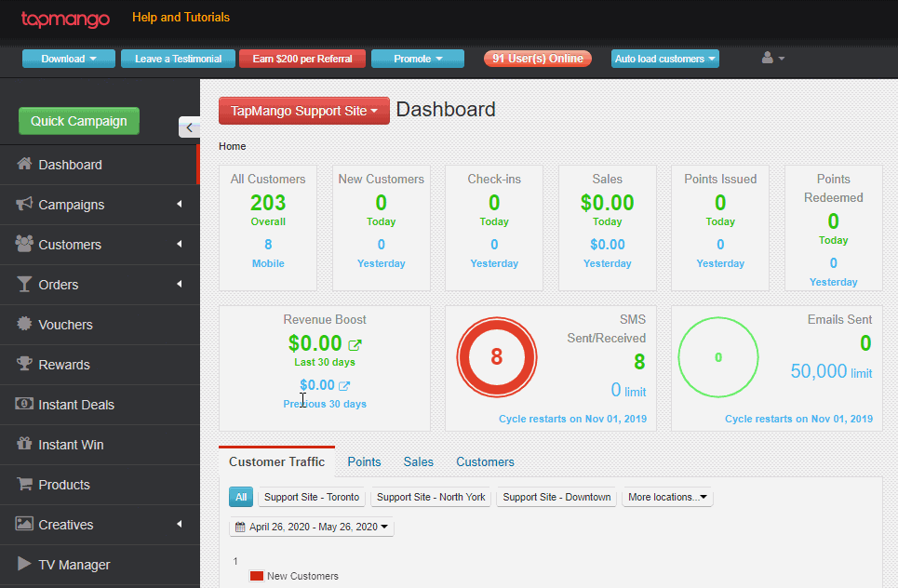898x588 pixels.
Task: Expand the More locations dropdown
Action: (667, 497)
